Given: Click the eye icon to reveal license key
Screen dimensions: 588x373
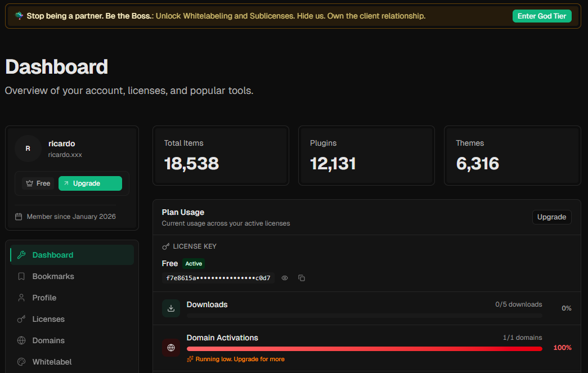Looking at the screenshot, I should (x=285, y=278).
